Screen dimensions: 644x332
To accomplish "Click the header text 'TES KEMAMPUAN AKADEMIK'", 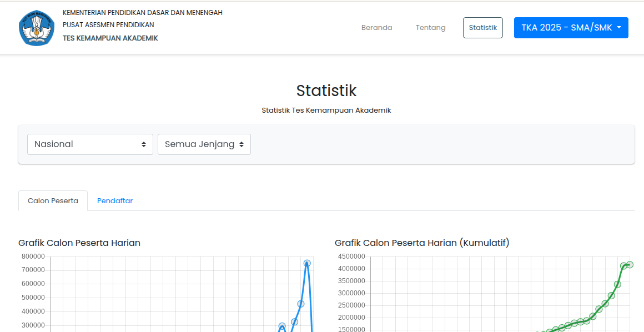I will point(110,38).
